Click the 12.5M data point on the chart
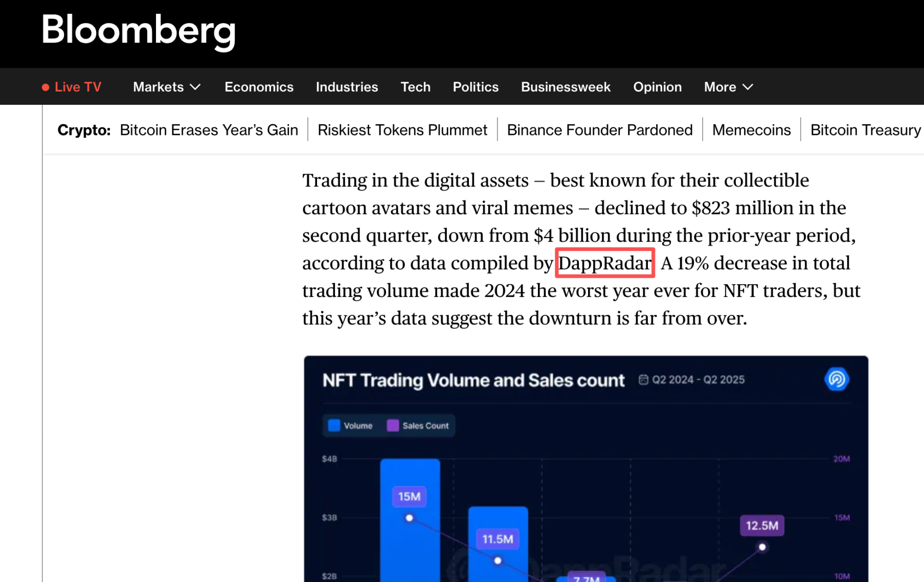 tap(762, 547)
